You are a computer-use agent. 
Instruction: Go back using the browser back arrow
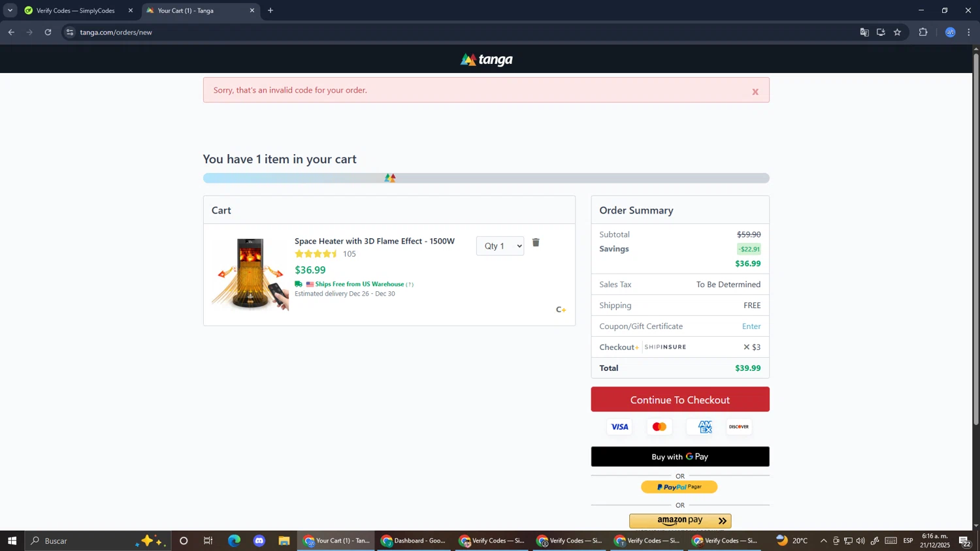(x=11, y=32)
